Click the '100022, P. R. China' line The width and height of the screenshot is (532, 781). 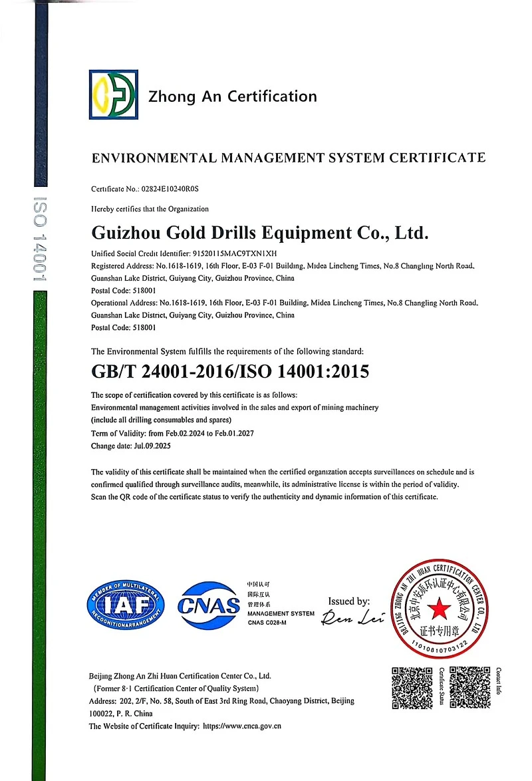point(121,713)
